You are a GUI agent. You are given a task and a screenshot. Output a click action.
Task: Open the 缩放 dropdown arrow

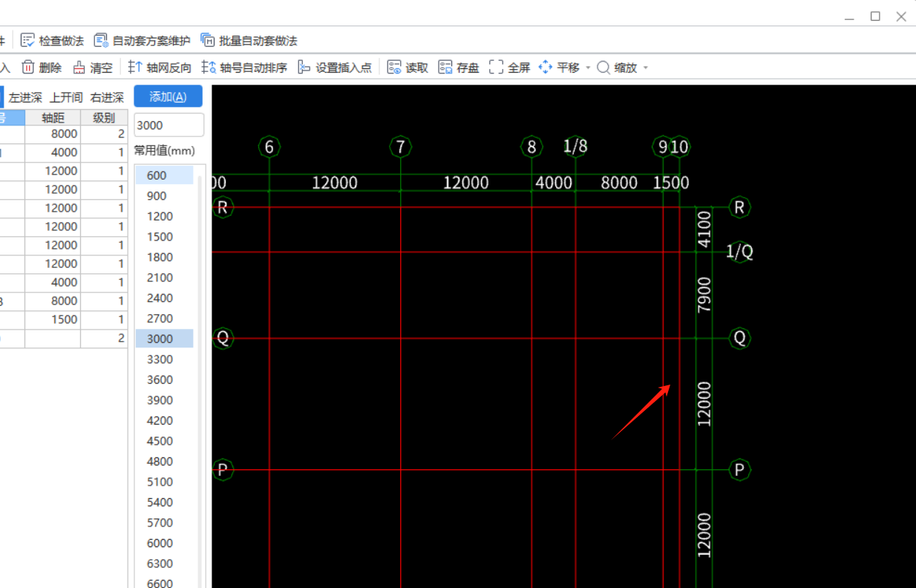click(645, 68)
